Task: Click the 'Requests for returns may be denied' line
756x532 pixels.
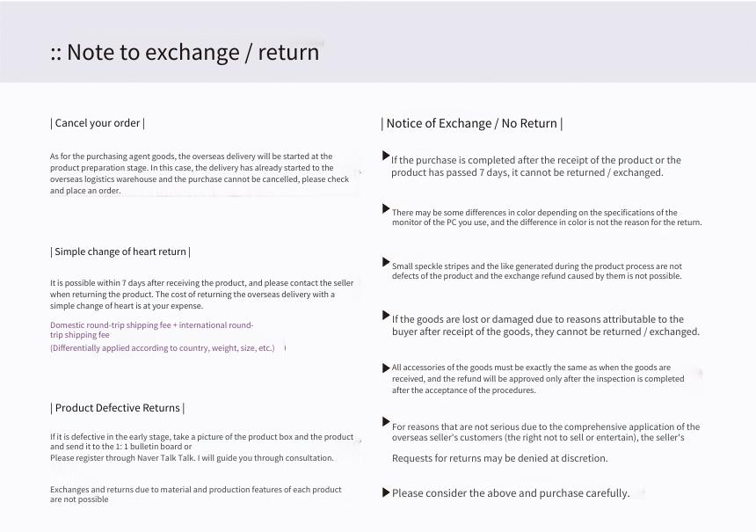Action: (x=499, y=458)
